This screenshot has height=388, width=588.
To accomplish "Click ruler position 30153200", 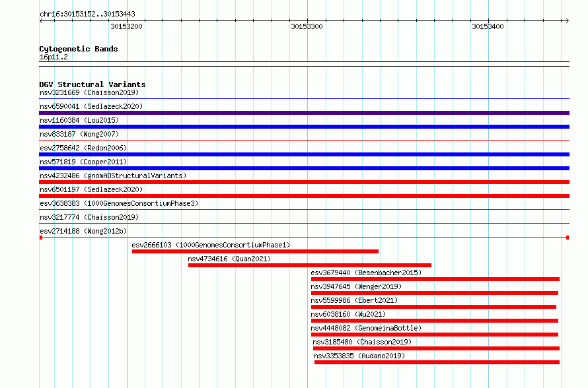I will click(x=126, y=26).
